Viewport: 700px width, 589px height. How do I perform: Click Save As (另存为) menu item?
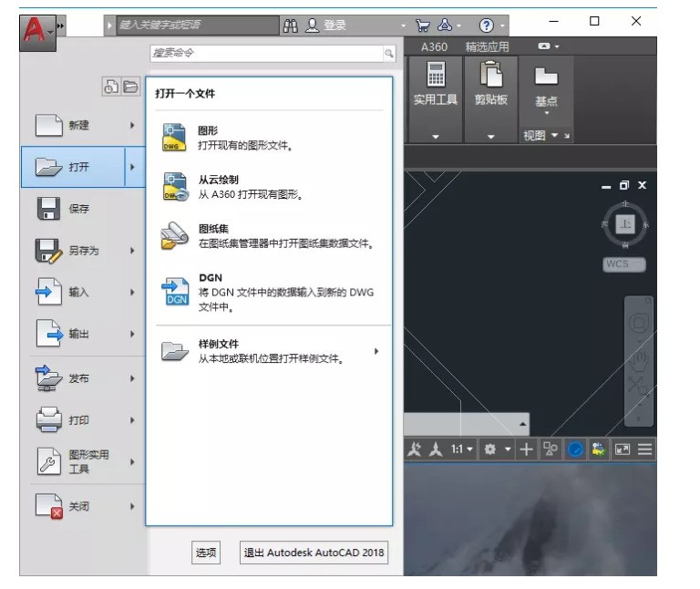pos(84,251)
